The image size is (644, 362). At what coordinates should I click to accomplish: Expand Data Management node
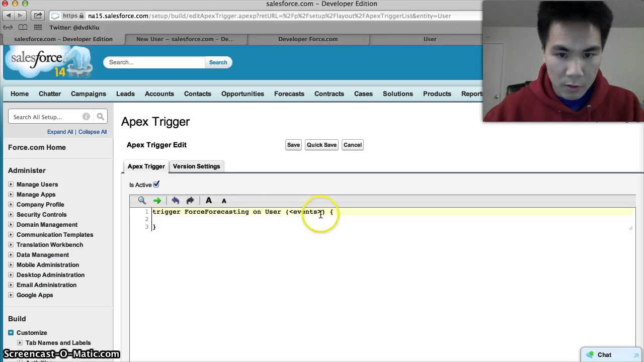pos(11,255)
